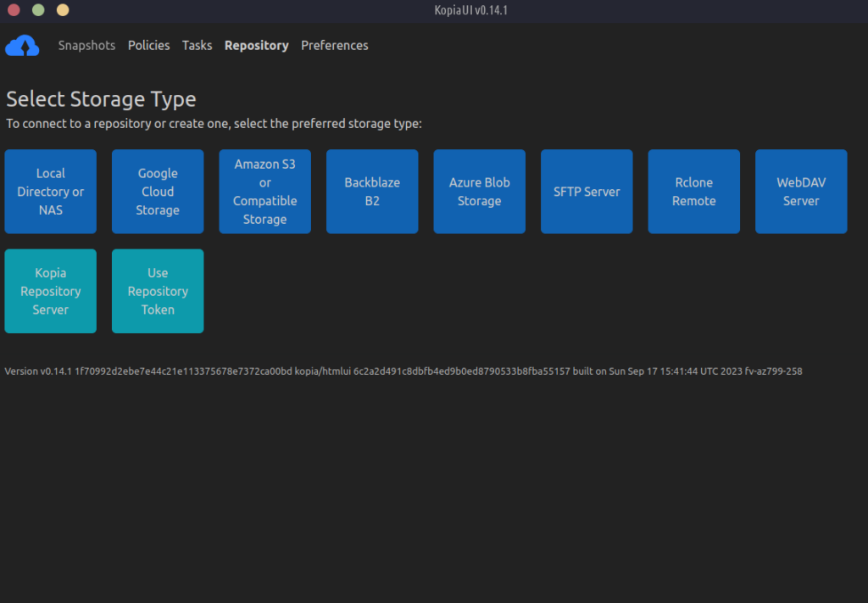The height and width of the screenshot is (603, 868).
Task: Click the KopiaUI v0.14.1 window title
Action: [x=471, y=10]
